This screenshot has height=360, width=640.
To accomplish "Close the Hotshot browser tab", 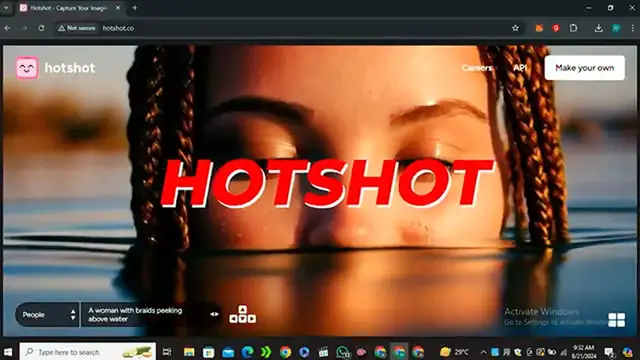I will tap(118, 8).
